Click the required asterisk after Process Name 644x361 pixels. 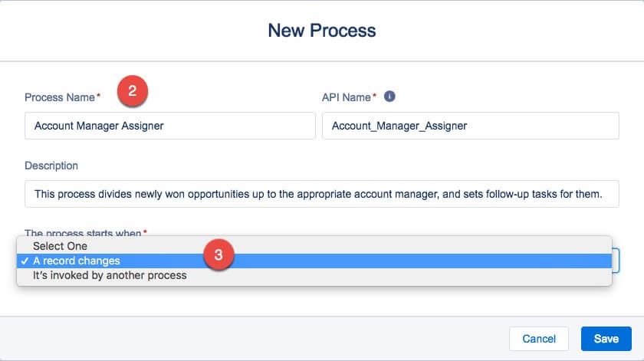point(98,97)
